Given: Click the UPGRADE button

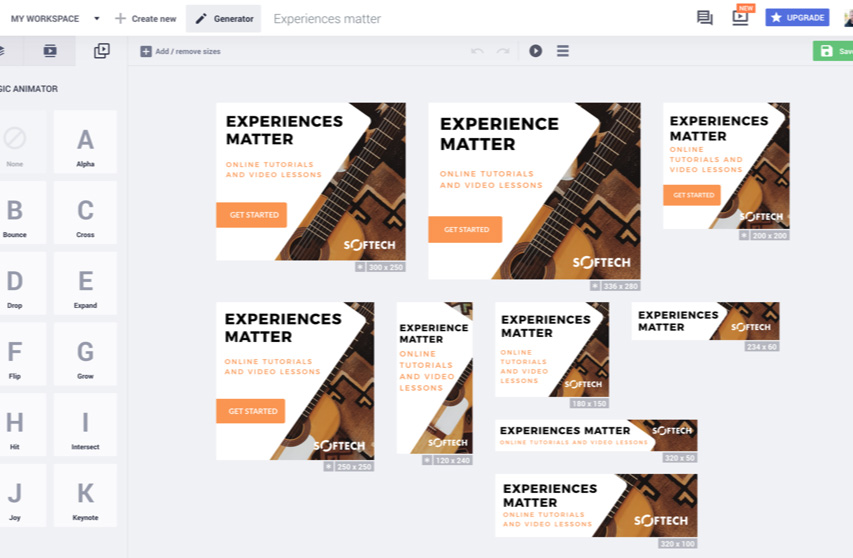Looking at the screenshot, I should pos(797,17).
